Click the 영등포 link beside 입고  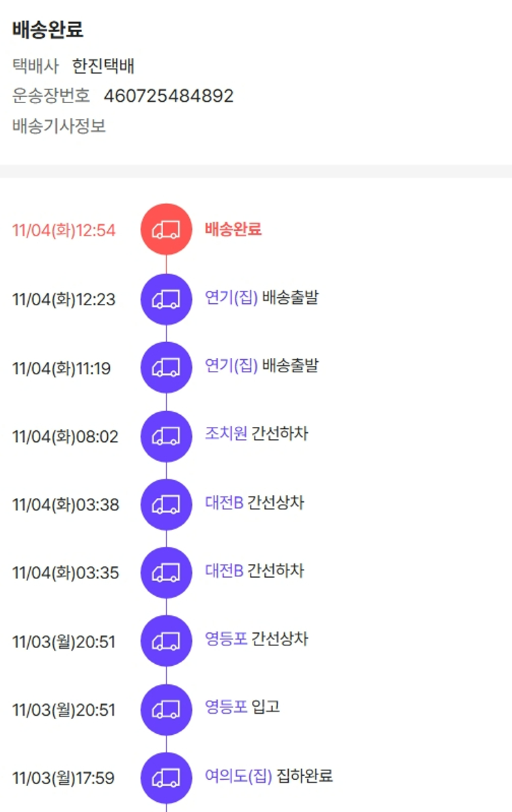click(226, 707)
